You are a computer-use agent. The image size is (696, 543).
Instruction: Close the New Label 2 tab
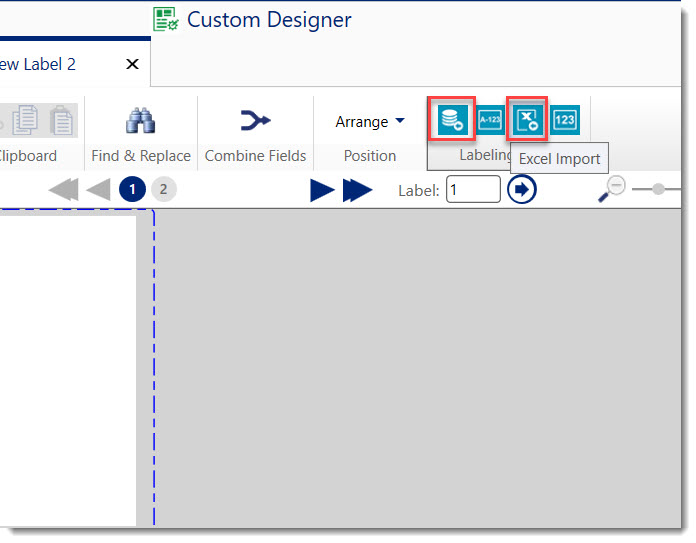(132, 64)
